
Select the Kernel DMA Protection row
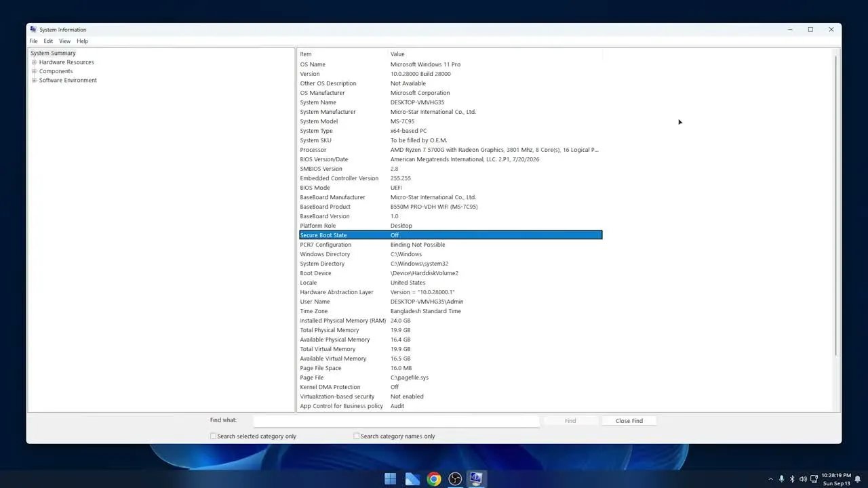[x=451, y=387]
